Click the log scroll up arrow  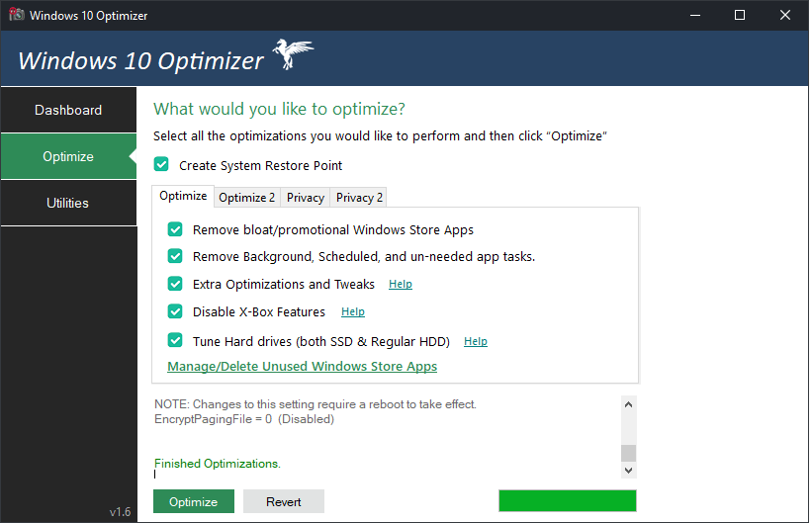(x=629, y=404)
